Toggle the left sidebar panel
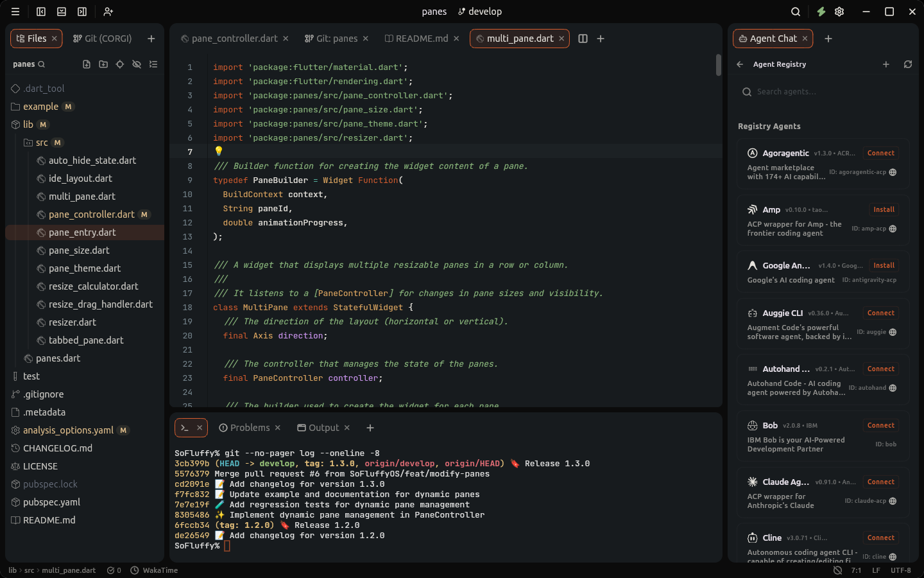 click(x=41, y=12)
